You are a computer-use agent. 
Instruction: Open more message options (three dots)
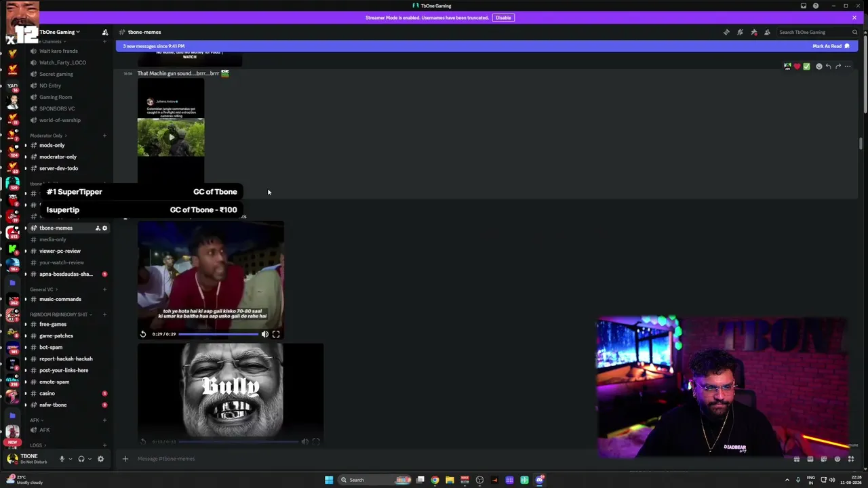click(848, 66)
